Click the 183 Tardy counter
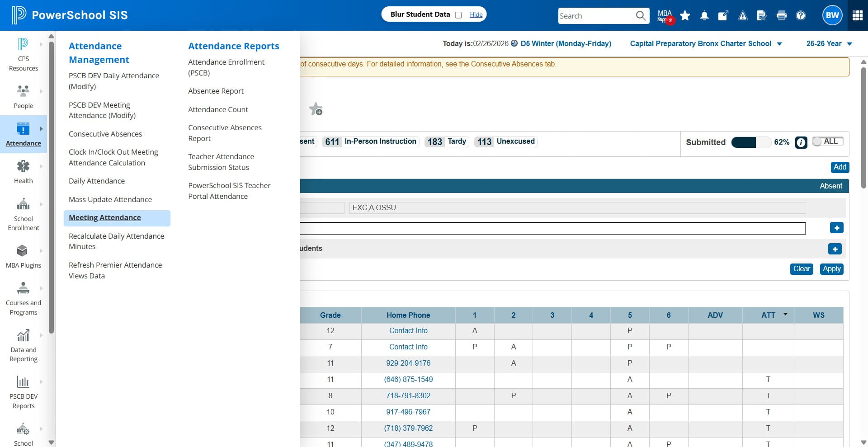Image resolution: width=868 pixels, height=447 pixels. pos(447,142)
